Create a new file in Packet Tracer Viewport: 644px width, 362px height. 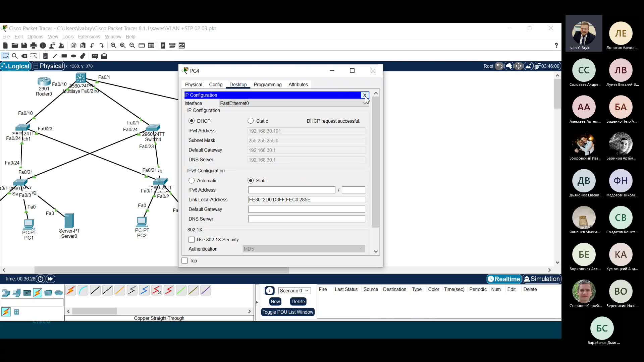pyautogui.click(x=5, y=46)
